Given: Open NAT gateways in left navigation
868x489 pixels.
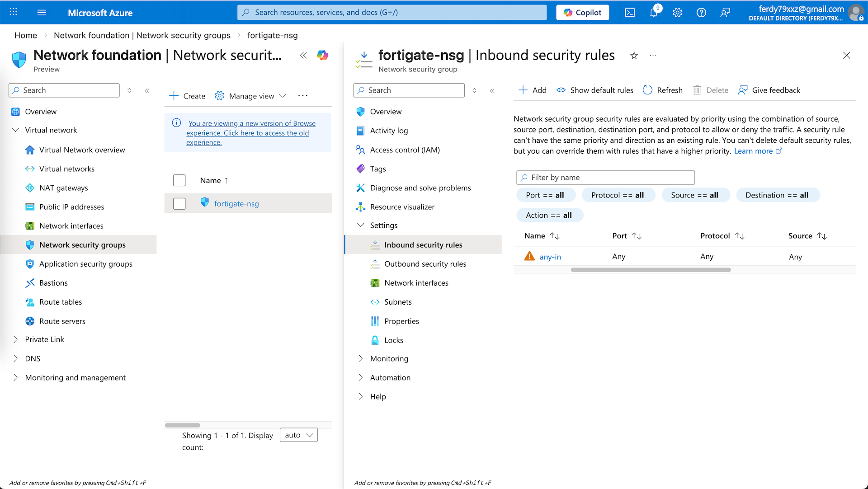Looking at the screenshot, I should tap(63, 188).
